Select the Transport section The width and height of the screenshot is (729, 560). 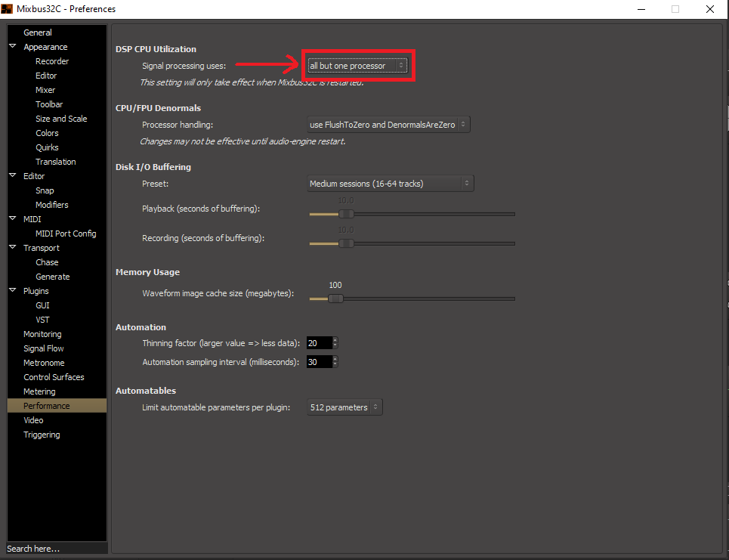click(42, 248)
